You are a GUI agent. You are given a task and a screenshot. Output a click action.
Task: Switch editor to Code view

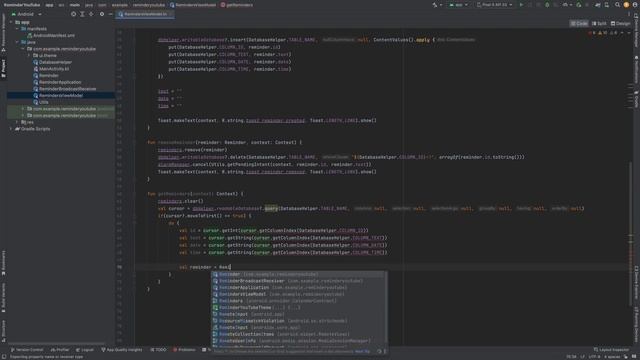(579, 24)
